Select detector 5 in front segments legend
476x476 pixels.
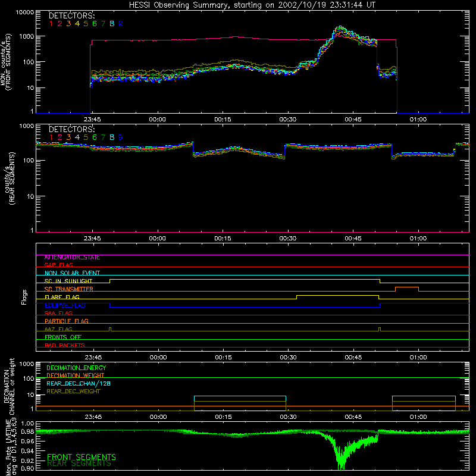86,24
